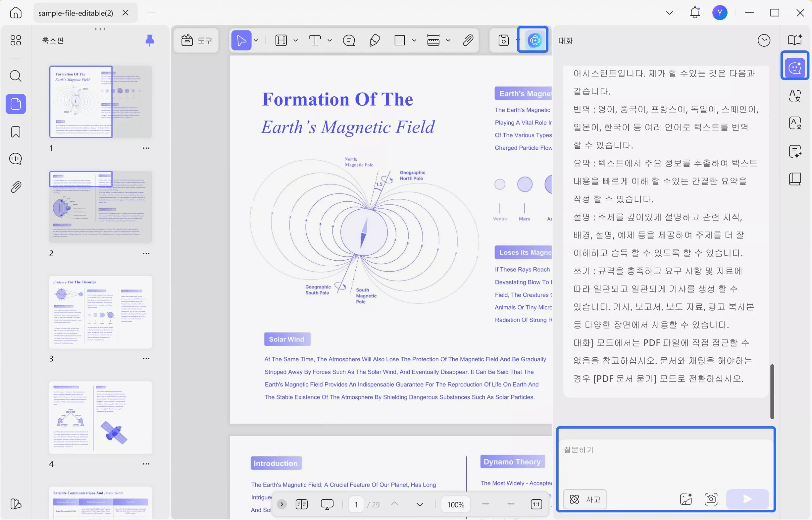Select the highlight text tool
This screenshot has height=520, width=812.
tap(281, 41)
